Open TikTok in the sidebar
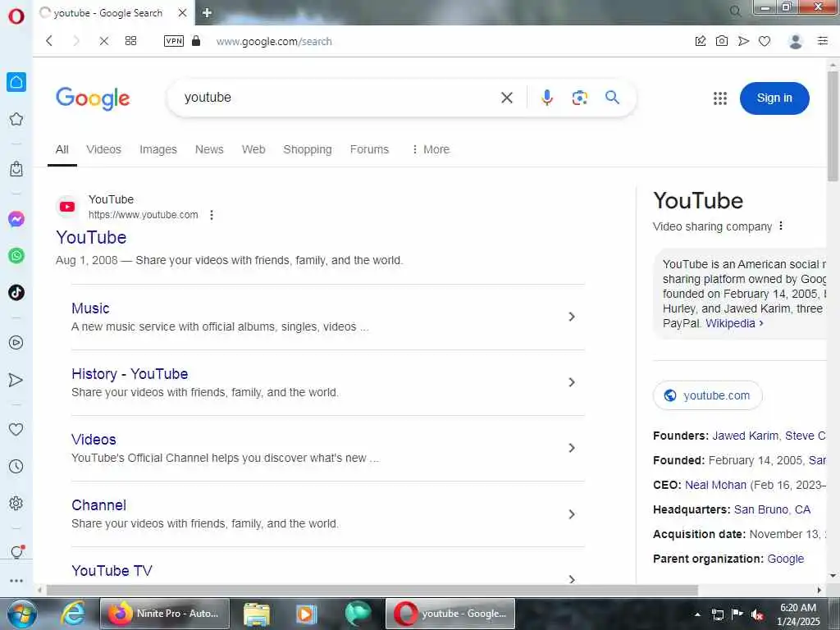Screen dimensions: 840x630 pyautogui.click(x=16, y=293)
